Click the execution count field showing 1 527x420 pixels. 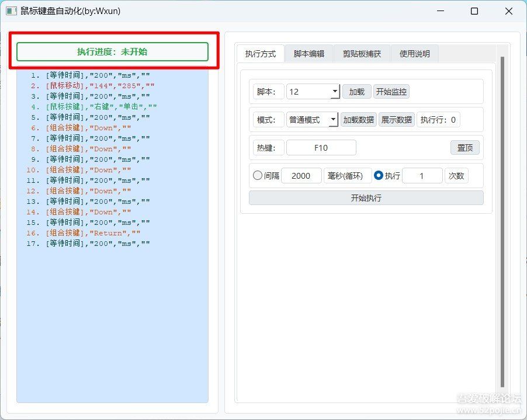(422, 176)
